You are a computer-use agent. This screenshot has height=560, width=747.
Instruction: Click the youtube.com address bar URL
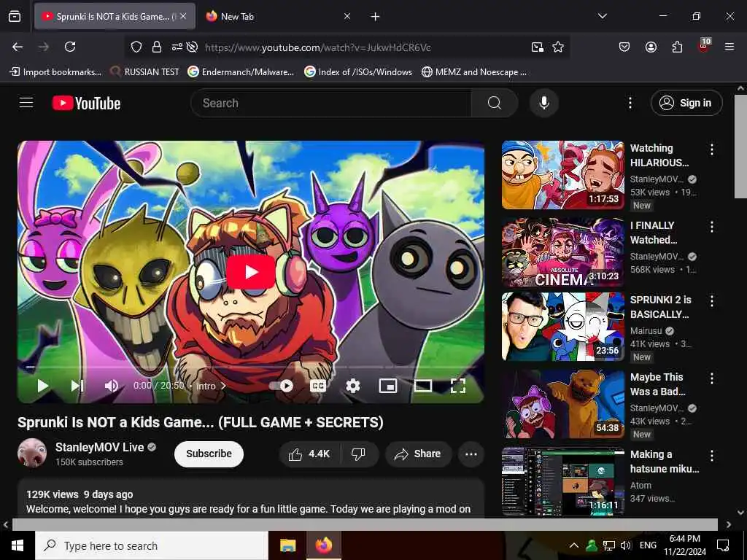point(318,47)
